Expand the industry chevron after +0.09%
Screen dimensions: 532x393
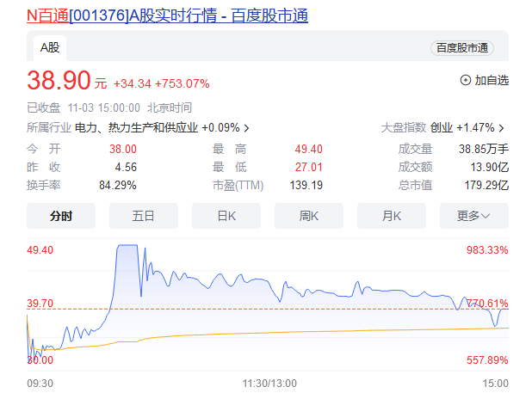[247, 128]
